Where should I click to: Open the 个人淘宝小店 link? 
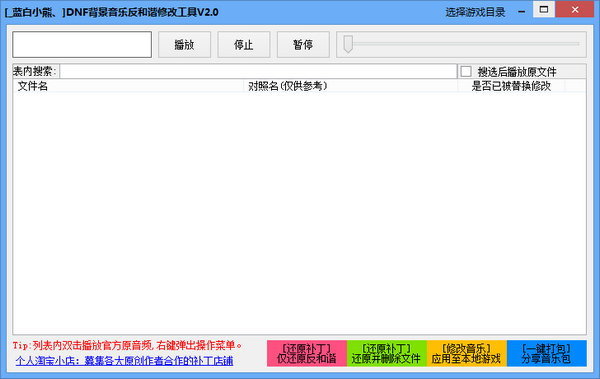124,361
